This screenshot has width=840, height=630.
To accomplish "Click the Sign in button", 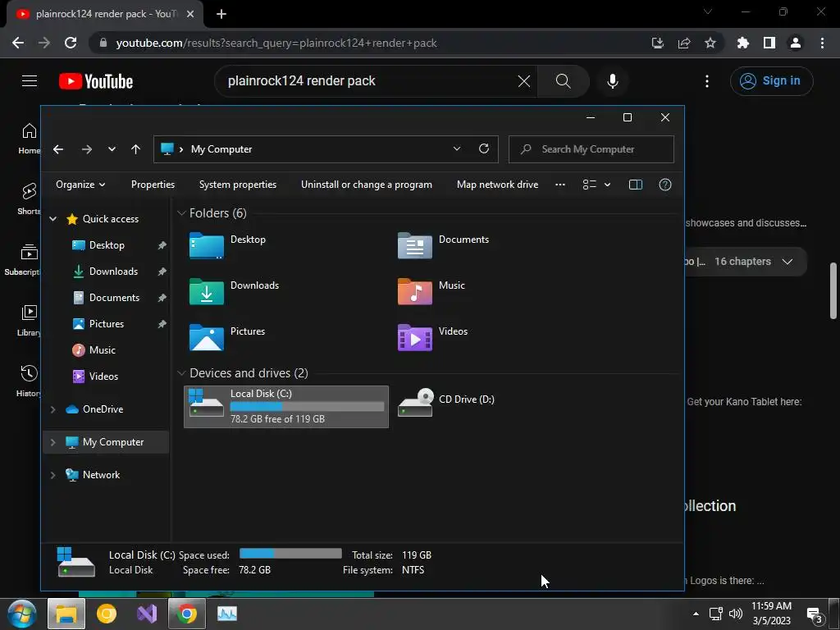I will point(771,81).
